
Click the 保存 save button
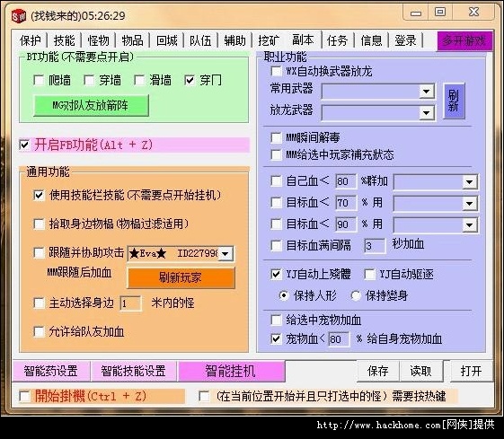[x=377, y=371]
